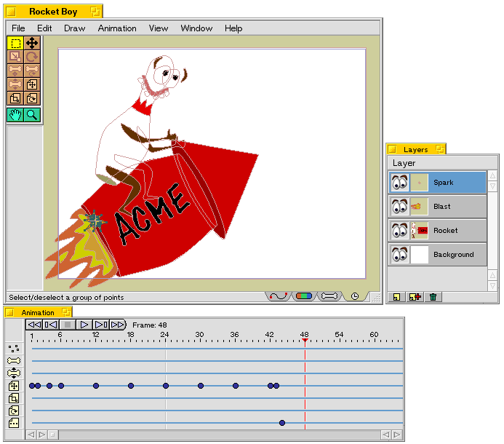Screen dimensions: 504x444
Task: Step forward one frame
Action: pos(101,325)
